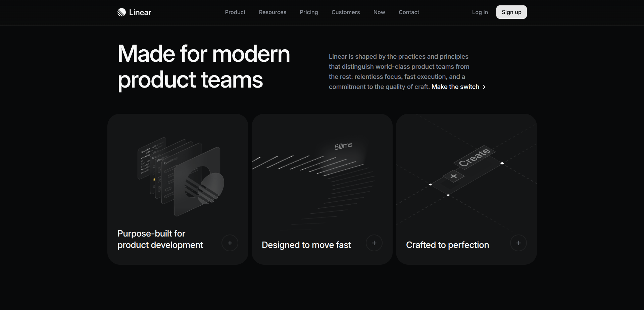Screen dimensions: 644x310
Task: Click the stacked layers Linear logo illustration
Action: click(x=181, y=176)
